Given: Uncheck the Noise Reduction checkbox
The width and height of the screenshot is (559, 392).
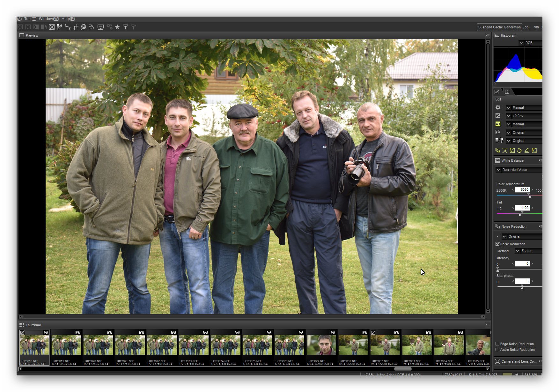Looking at the screenshot, I should click(497, 244).
